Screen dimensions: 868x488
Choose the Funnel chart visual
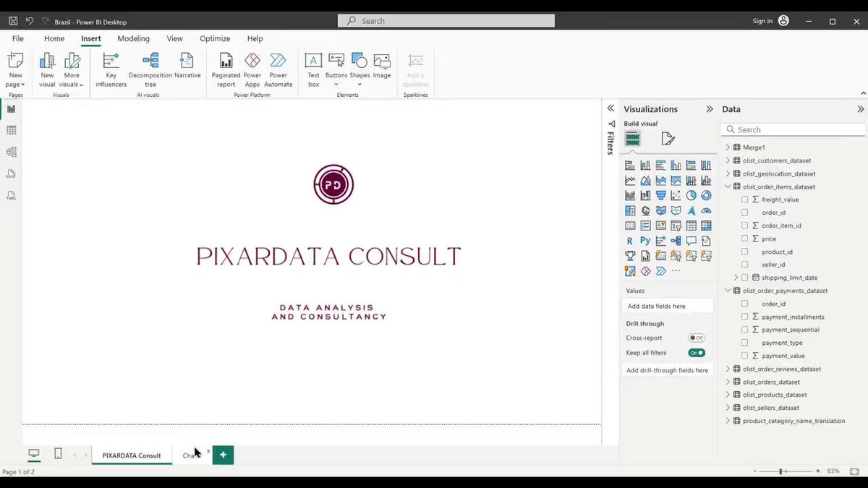pyautogui.click(x=660, y=195)
